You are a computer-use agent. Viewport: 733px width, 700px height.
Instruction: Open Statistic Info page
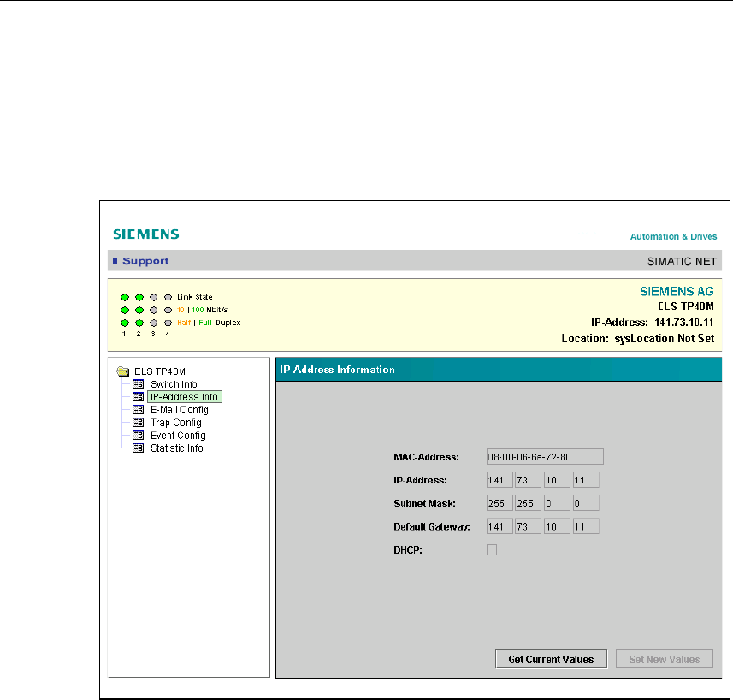point(177,448)
